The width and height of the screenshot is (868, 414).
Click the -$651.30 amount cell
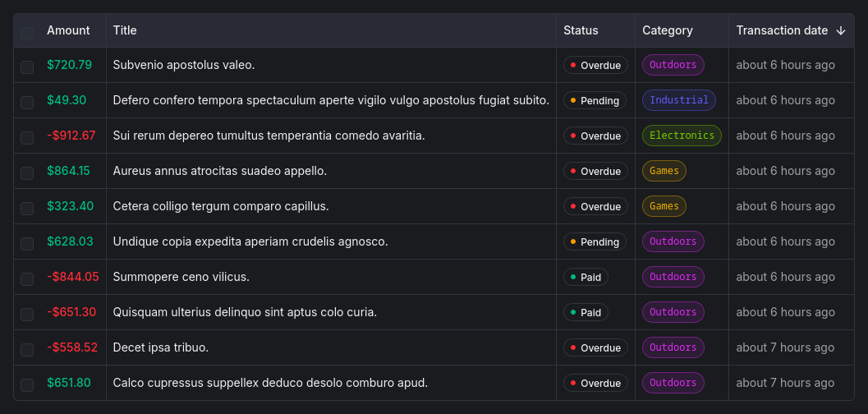(x=71, y=312)
